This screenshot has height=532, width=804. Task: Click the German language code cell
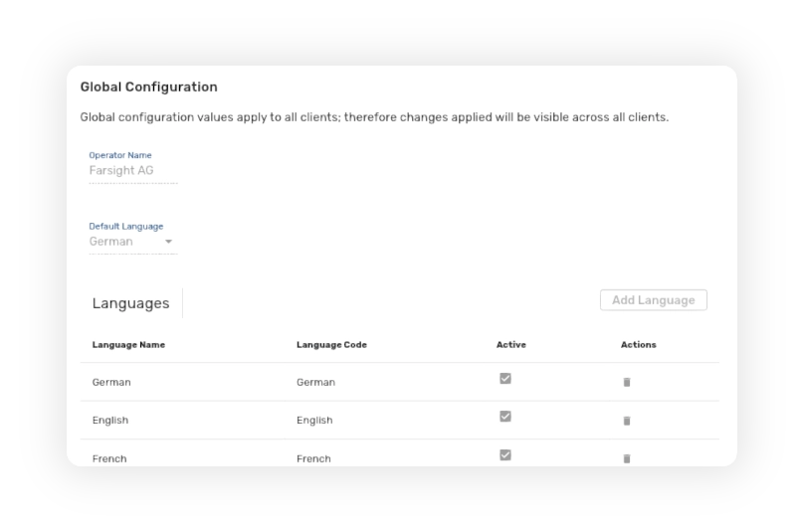[x=315, y=382]
